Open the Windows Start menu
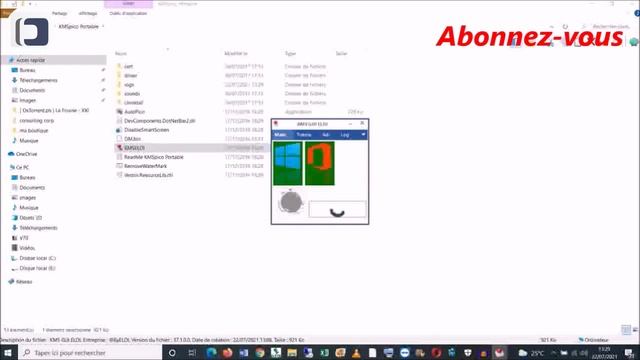This screenshot has height=360, width=640. [x=8, y=353]
